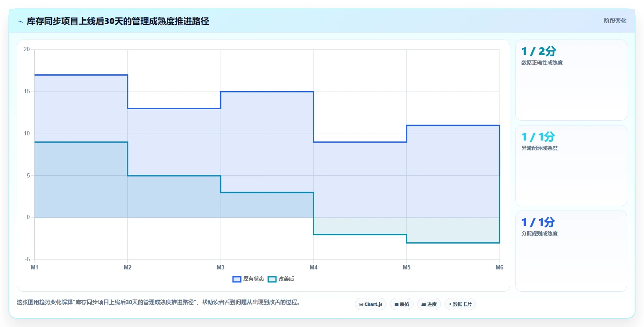This screenshot has height=327, width=644.
Task: Click the y-axis value 15
Action: click(x=27, y=92)
